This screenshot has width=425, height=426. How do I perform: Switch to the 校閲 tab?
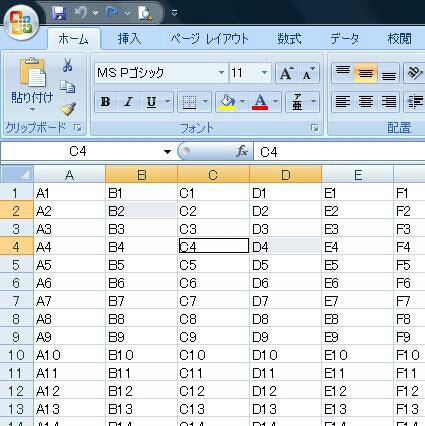point(399,39)
